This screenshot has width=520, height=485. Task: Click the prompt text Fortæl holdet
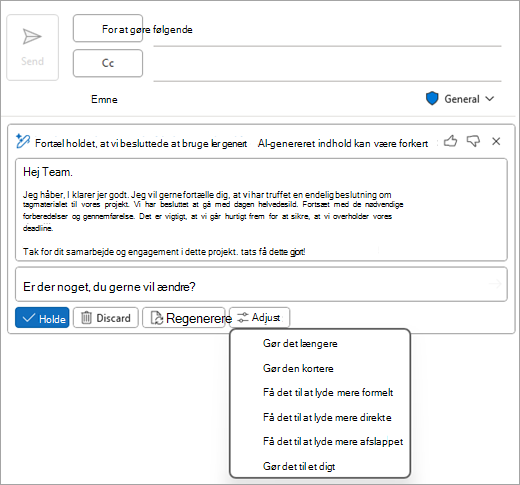pyautogui.click(x=141, y=143)
